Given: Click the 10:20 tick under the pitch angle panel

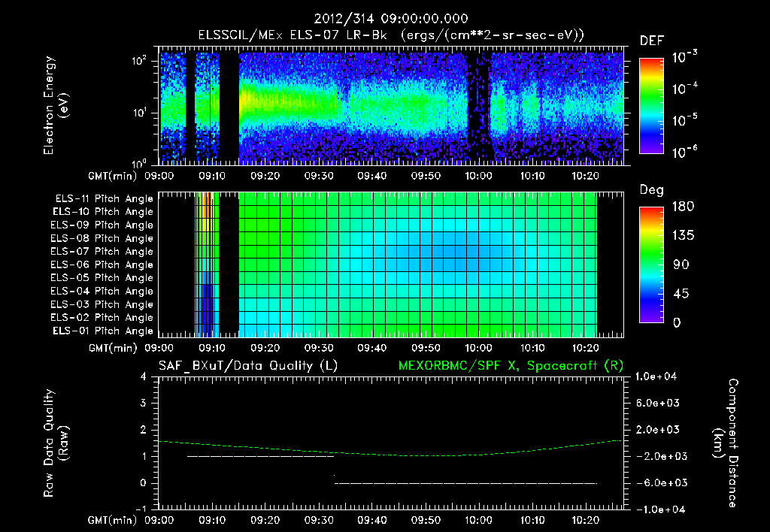Looking at the screenshot, I should tap(585, 348).
